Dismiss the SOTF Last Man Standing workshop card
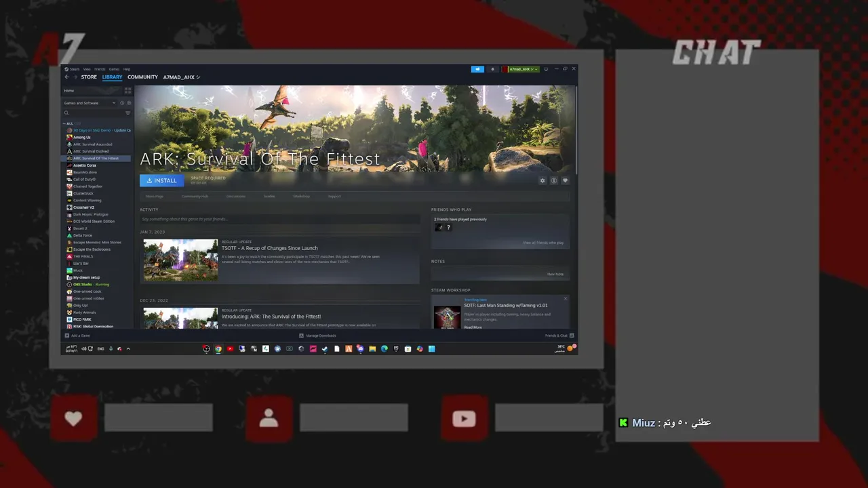The image size is (868, 488). 565,299
